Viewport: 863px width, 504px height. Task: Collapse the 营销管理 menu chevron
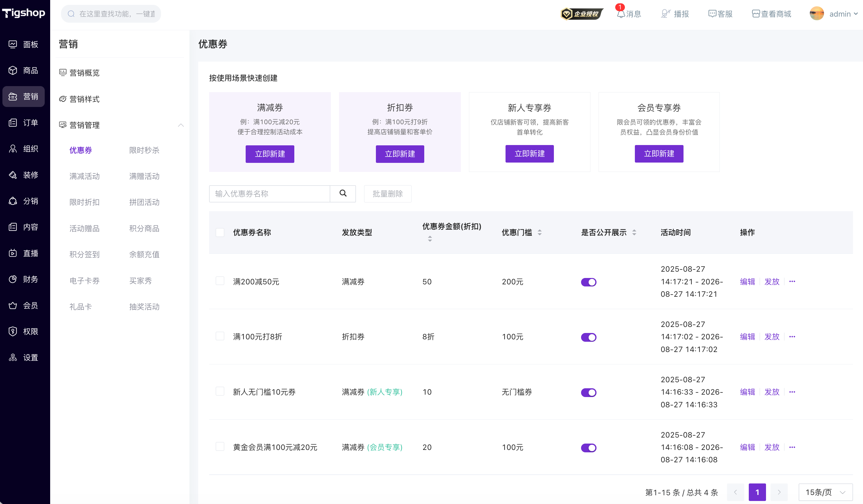[181, 125]
